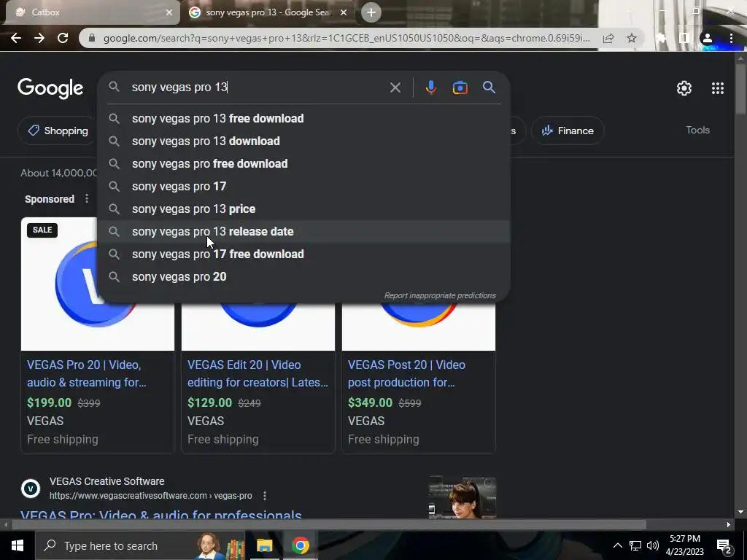The height and width of the screenshot is (560, 747).
Task: Choose suggestion 'sony vegas pro 17 free download'
Action: (303, 254)
